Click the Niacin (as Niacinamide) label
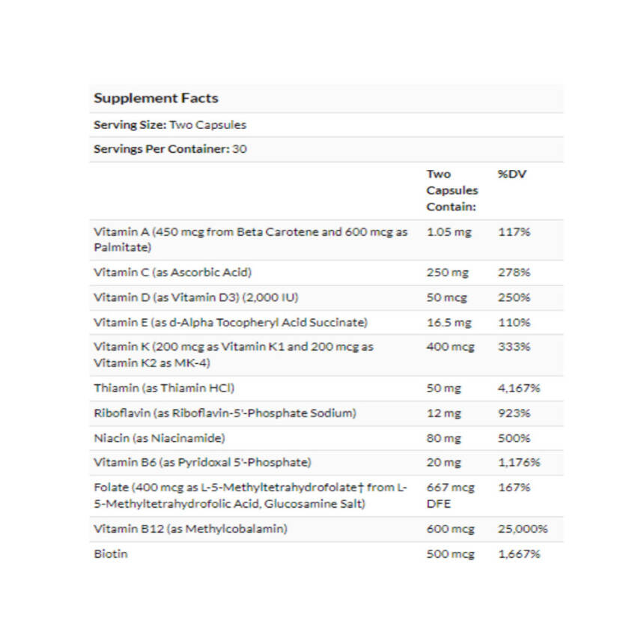This screenshot has width=644, height=644. coord(160,438)
